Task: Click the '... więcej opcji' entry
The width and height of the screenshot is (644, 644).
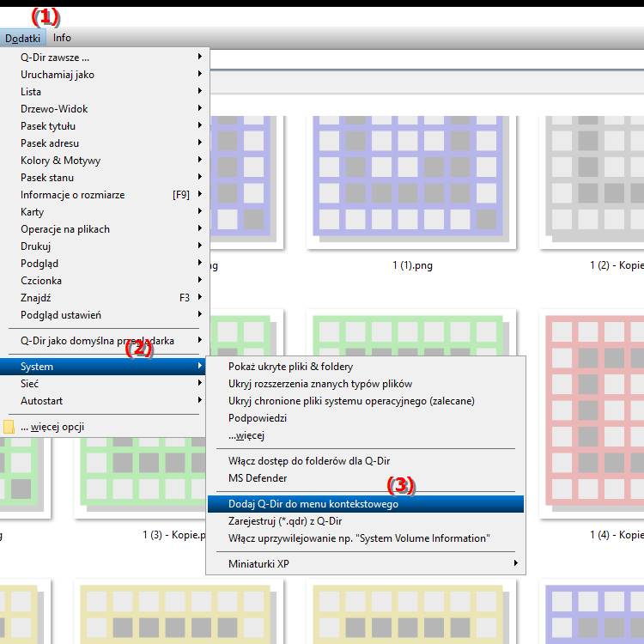Action: click(104, 427)
